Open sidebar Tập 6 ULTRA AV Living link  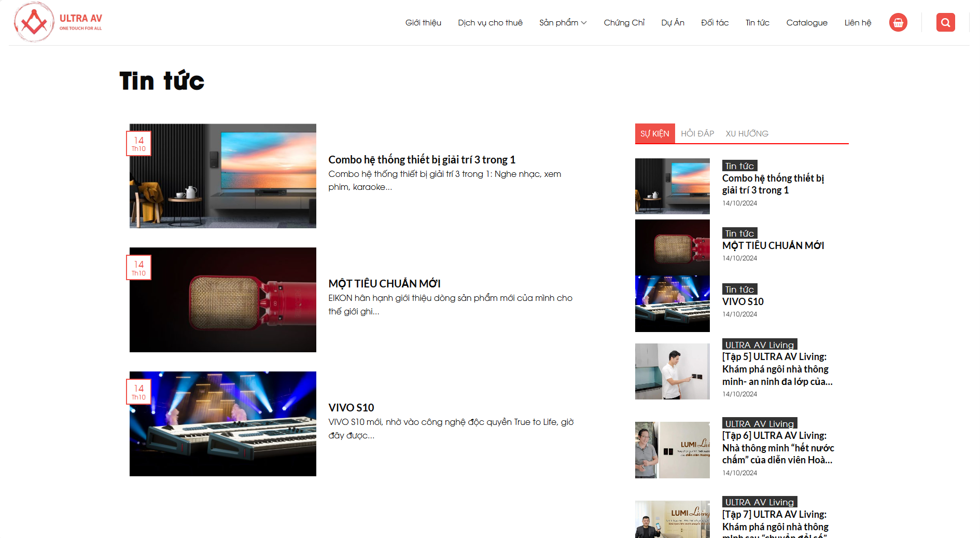click(x=778, y=448)
